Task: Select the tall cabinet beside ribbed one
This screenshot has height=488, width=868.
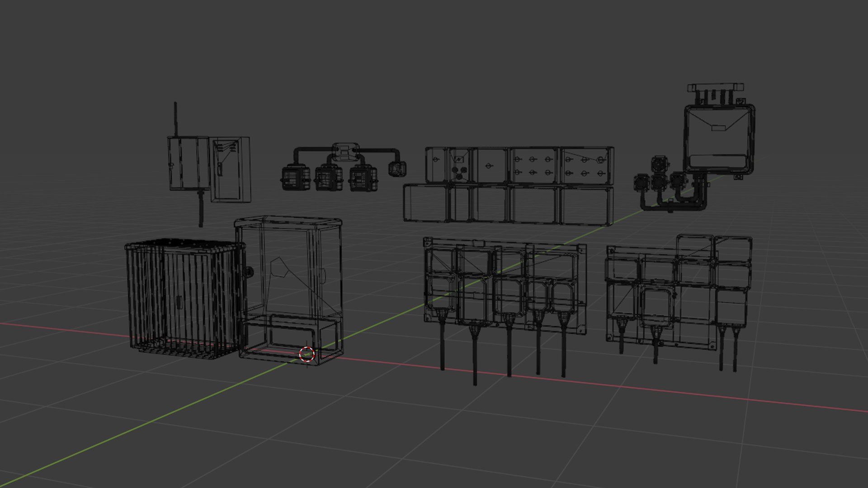Action: (288, 291)
